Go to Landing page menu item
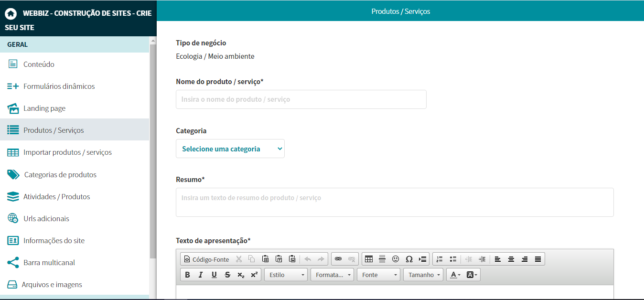 click(44, 108)
